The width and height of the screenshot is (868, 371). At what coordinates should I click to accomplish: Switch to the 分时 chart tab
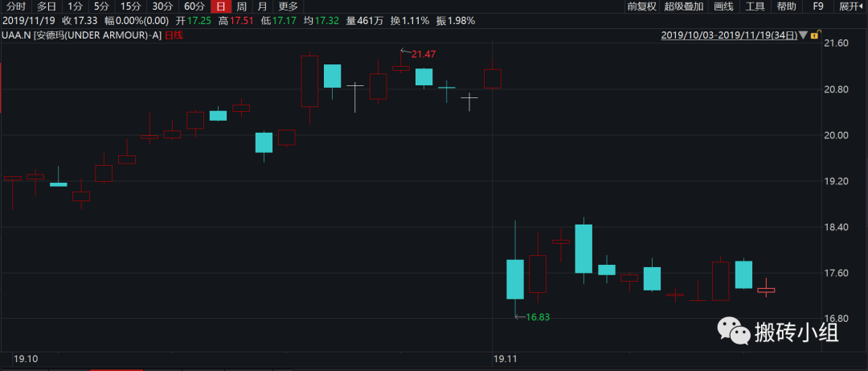click(x=16, y=6)
